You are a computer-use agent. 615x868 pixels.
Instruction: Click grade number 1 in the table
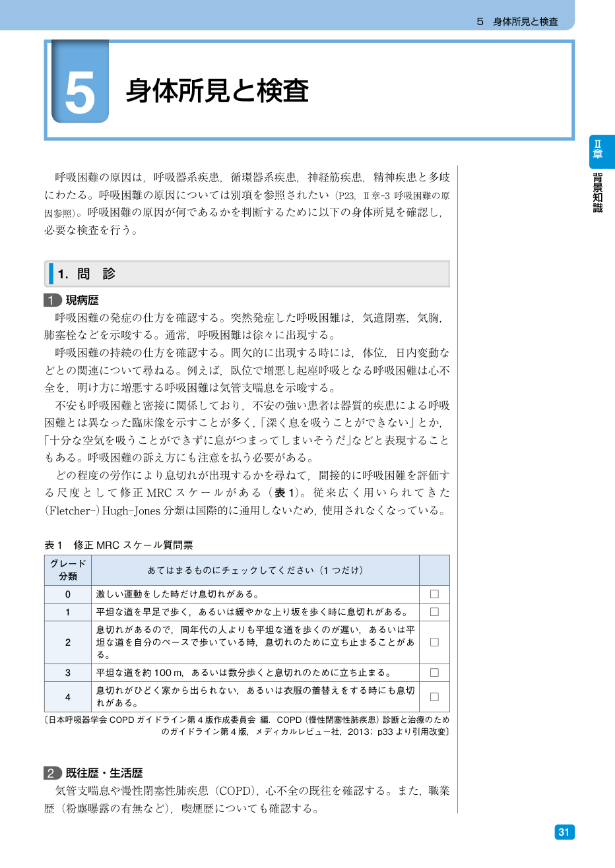coord(68,612)
